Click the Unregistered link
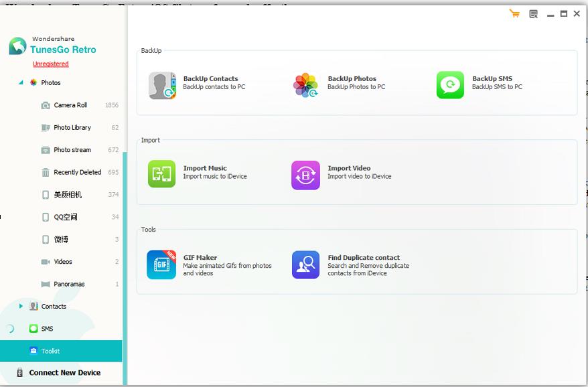 click(51, 64)
